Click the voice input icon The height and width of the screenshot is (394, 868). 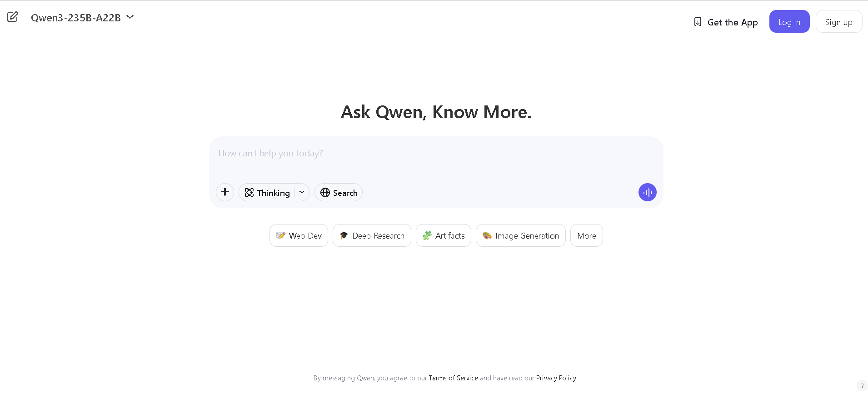[648, 192]
